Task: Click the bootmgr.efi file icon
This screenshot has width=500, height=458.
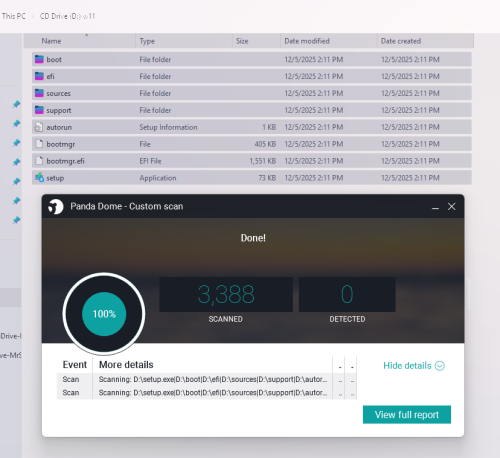Action: (39, 161)
